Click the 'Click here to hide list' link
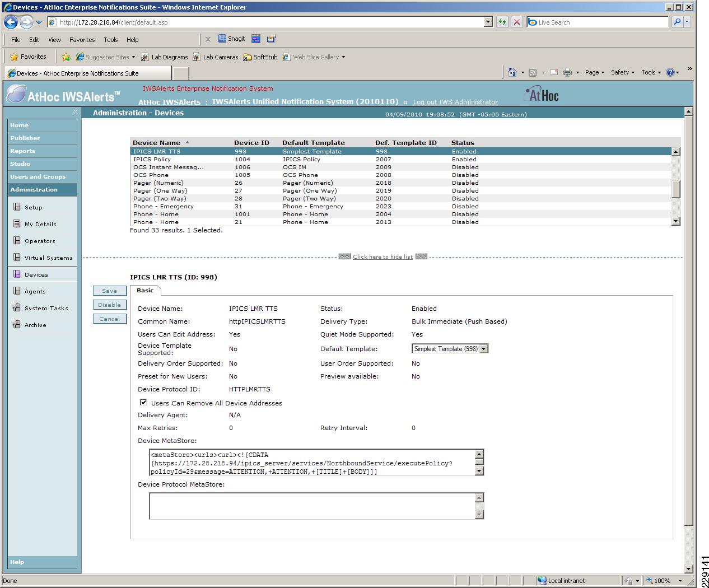Image resolution: width=709 pixels, height=588 pixels. 383,256
